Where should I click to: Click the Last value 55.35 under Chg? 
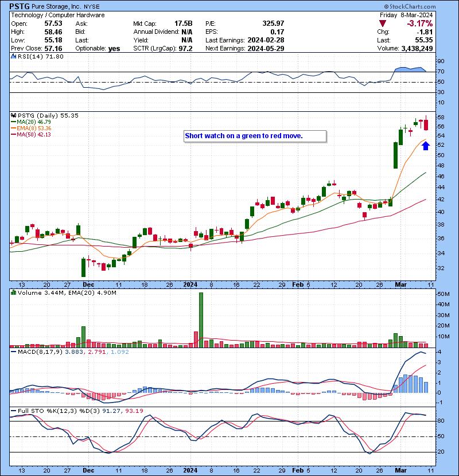tap(424, 40)
